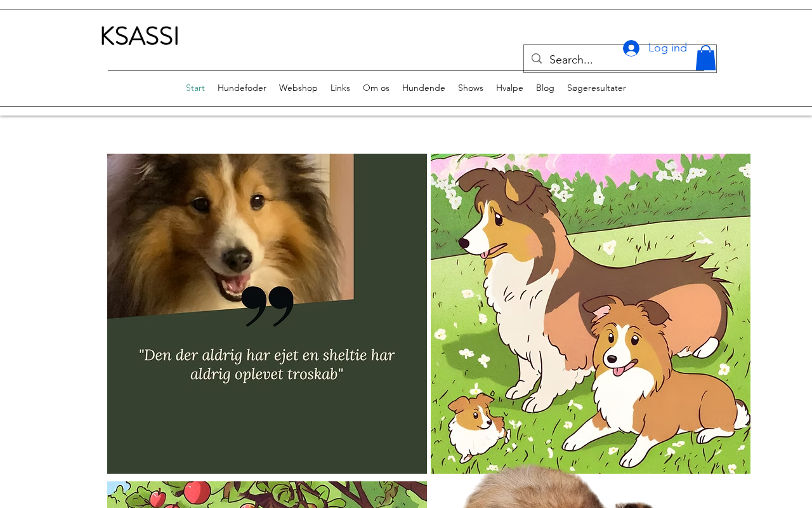Click the large quotation mark graphic
The image size is (812, 508).
[267, 306]
